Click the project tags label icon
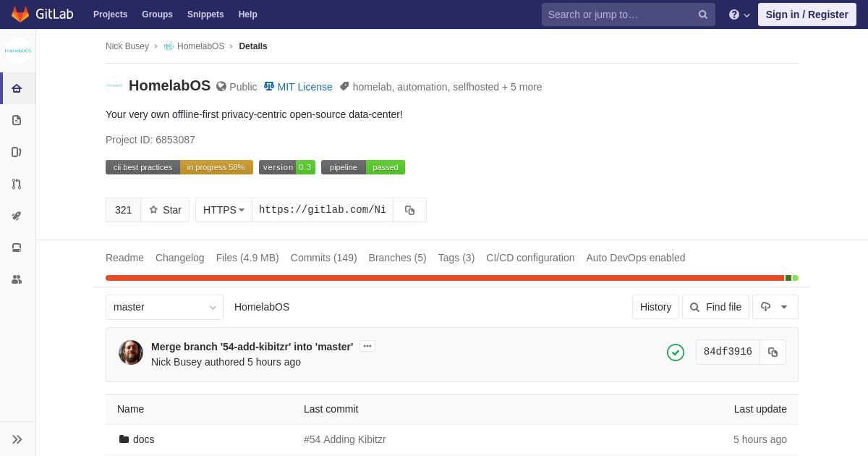 point(344,86)
